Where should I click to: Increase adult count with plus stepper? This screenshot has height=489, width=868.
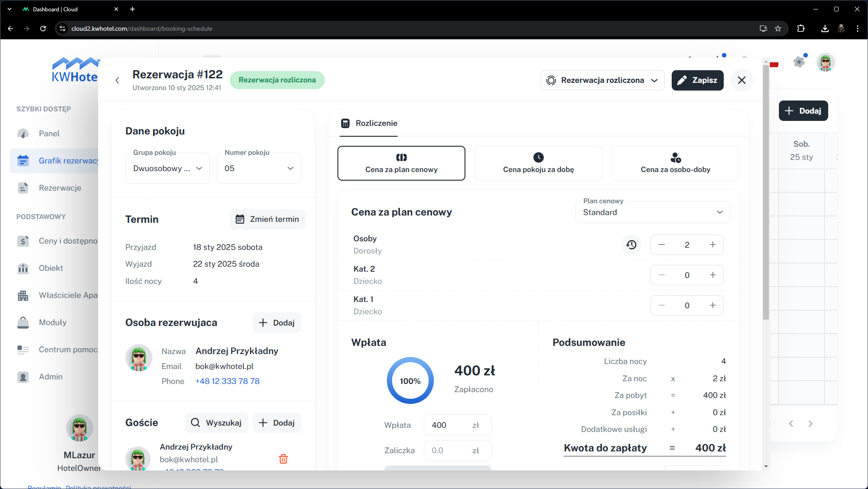coord(713,245)
